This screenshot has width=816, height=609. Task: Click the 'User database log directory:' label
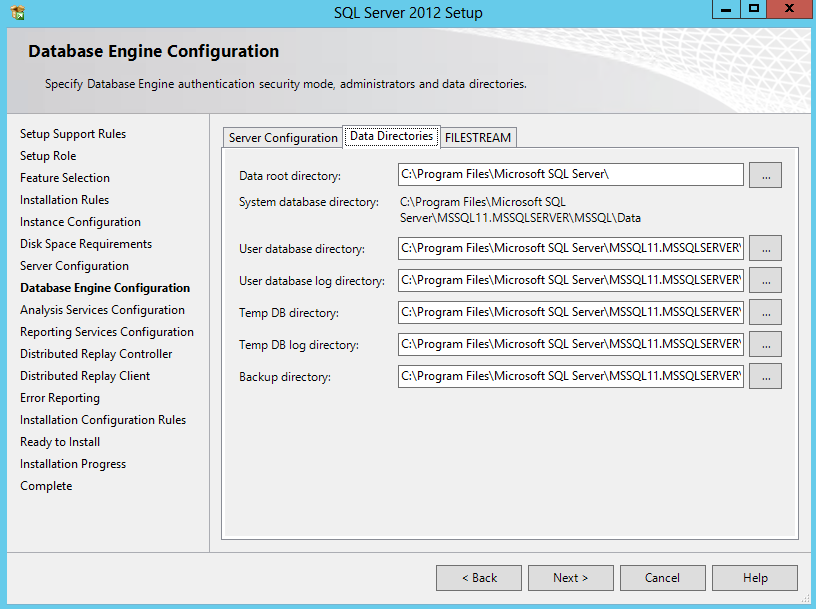[312, 281]
